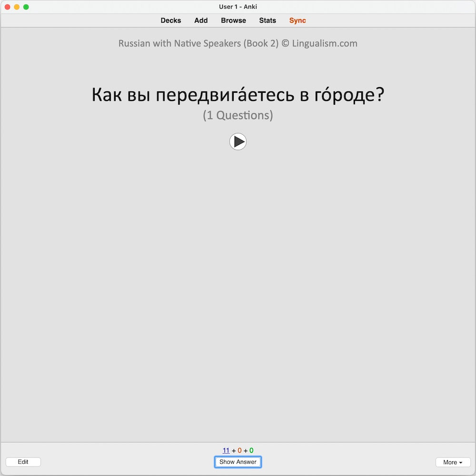The image size is (476, 476).
Task: Click the empty card background area
Action: pos(238,286)
